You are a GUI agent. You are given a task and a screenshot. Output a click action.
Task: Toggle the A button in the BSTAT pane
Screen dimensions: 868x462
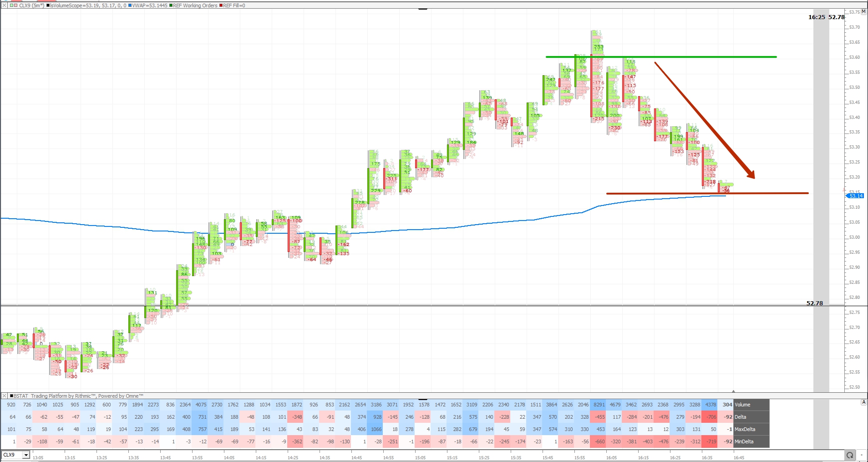863,402
